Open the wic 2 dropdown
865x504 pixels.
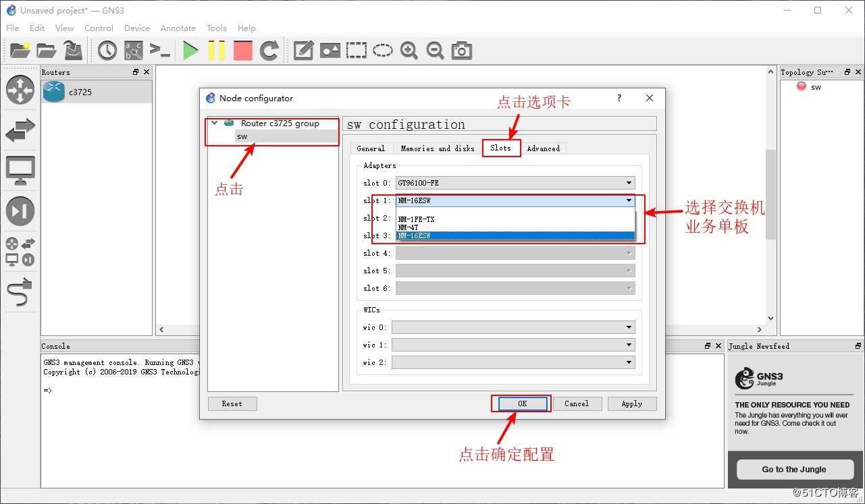pos(513,362)
